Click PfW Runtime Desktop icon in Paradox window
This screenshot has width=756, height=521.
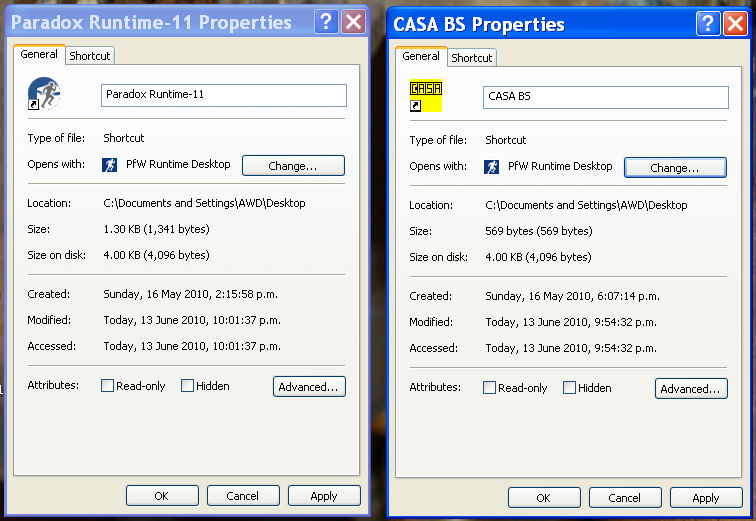(x=109, y=165)
